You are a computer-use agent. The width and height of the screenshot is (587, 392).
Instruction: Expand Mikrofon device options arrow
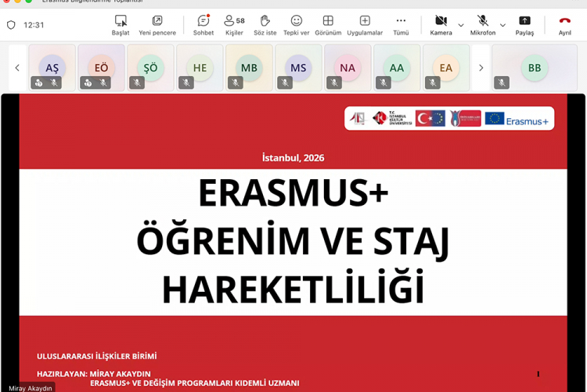pyautogui.click(x=502, y=25)
